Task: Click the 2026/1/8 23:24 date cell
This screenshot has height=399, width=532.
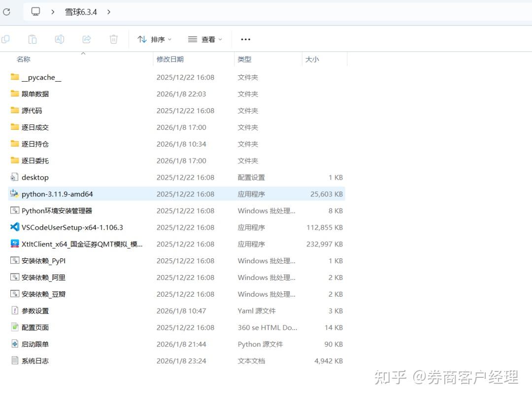Action: click(181, 361)
